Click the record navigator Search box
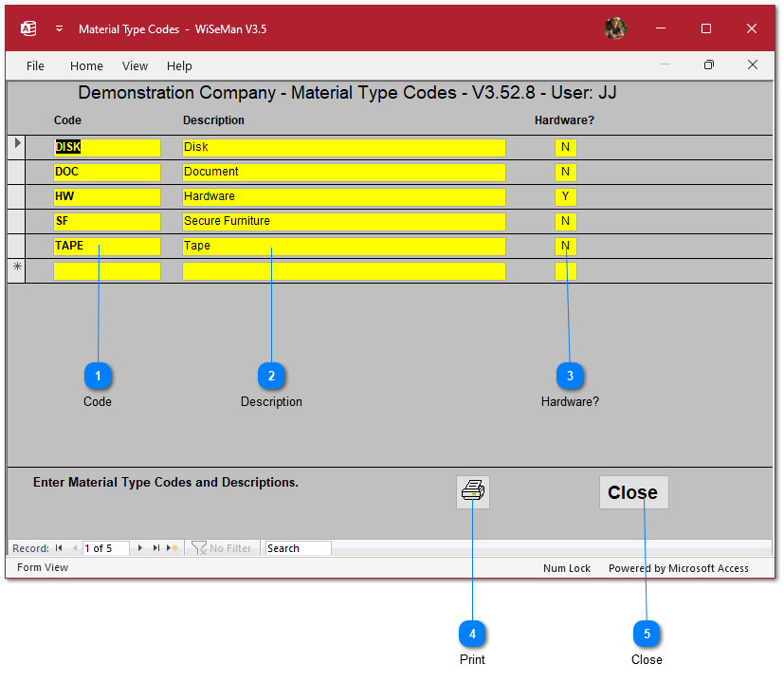Image resolution: width=784 pixels, height=682 pixels. click(x=298, y=548)
